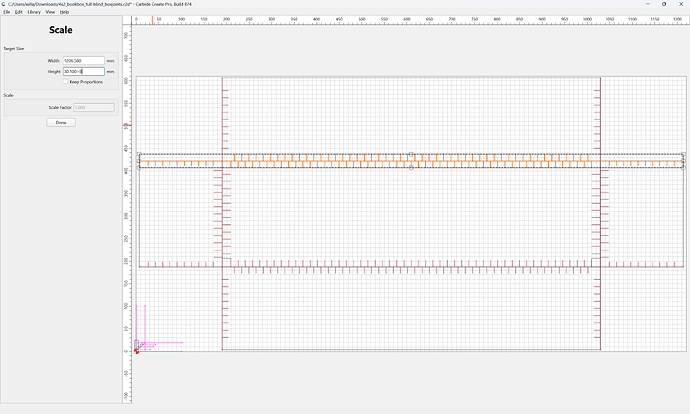This screenshot has width=690, height=414.
Task: Click the Height input field
Action: click(x=84, y=71)
